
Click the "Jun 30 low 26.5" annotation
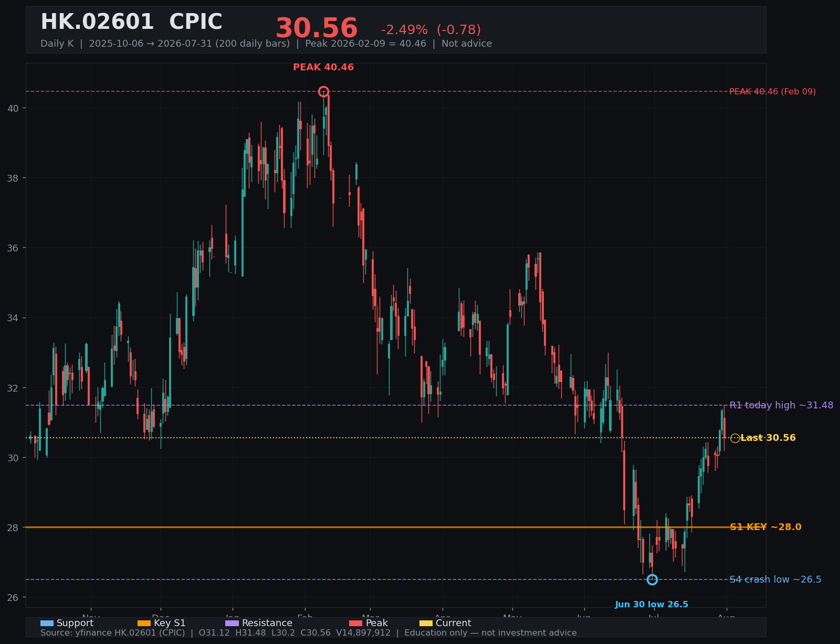tap(652, 605)
